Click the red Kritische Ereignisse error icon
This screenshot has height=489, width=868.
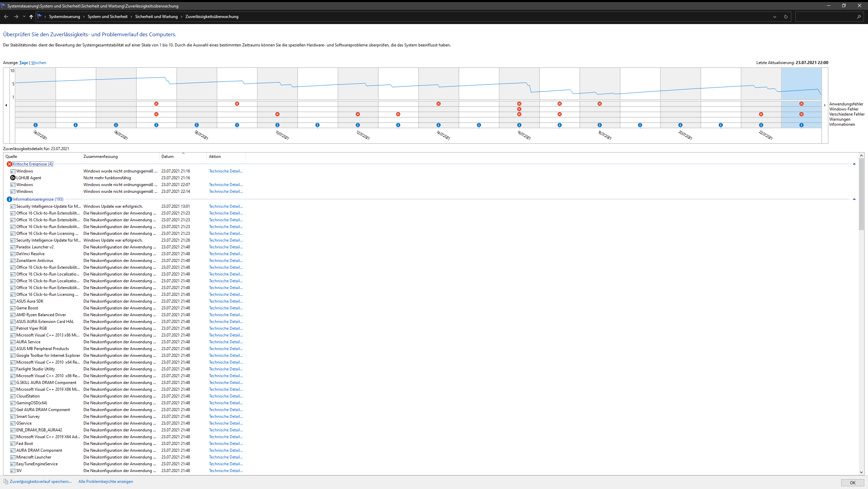click(9, 164)
